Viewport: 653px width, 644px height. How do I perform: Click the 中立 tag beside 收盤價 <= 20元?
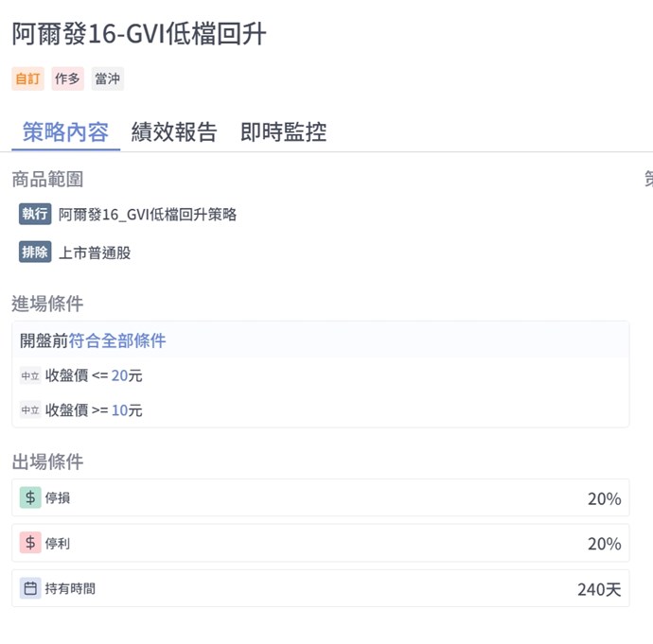click(x=30, y=375)
